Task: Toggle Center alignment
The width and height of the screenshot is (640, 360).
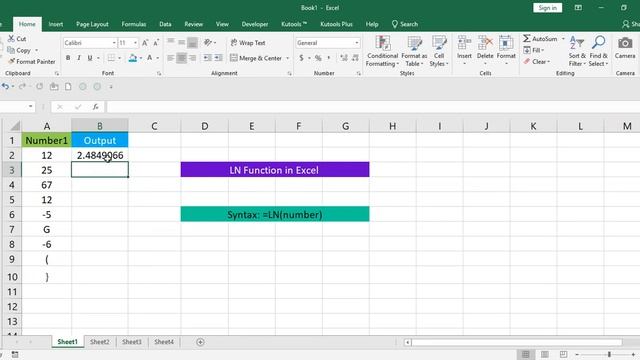Action: (182, 58)
